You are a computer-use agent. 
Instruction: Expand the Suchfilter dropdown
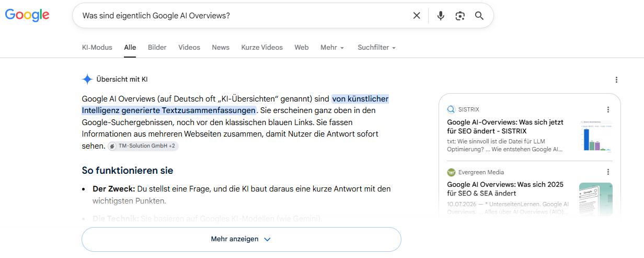coord(377,47)
